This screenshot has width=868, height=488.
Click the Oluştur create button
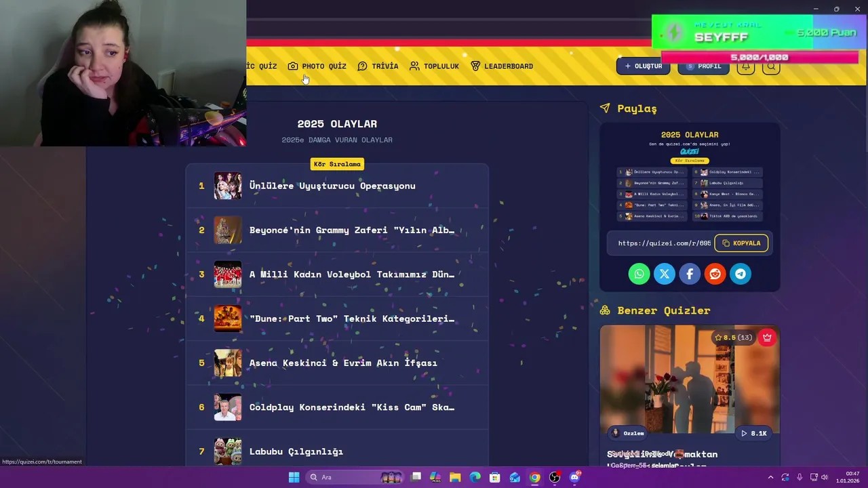coord(643,66)
